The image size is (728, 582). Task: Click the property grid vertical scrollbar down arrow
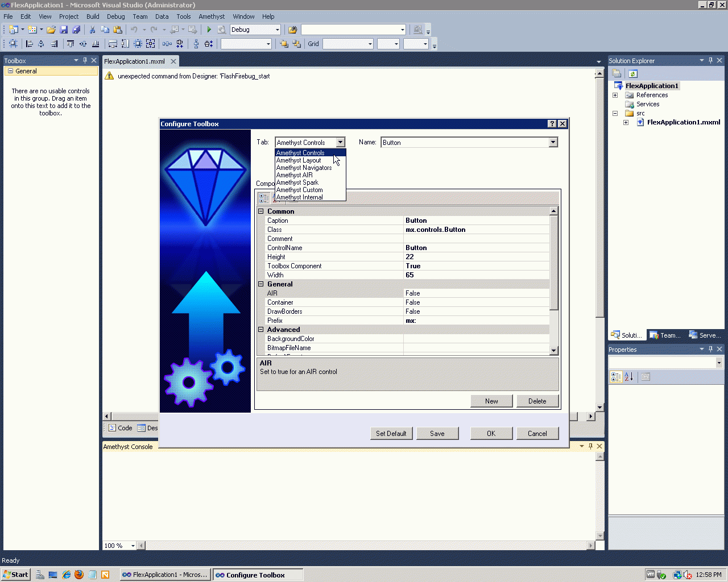[554, 351]
